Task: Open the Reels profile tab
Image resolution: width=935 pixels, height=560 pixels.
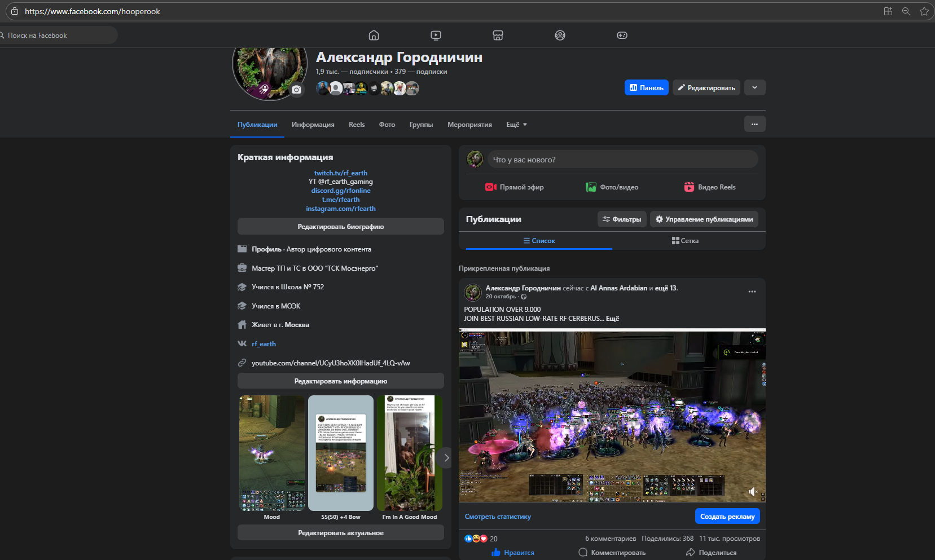Action: tap(357, 125)
